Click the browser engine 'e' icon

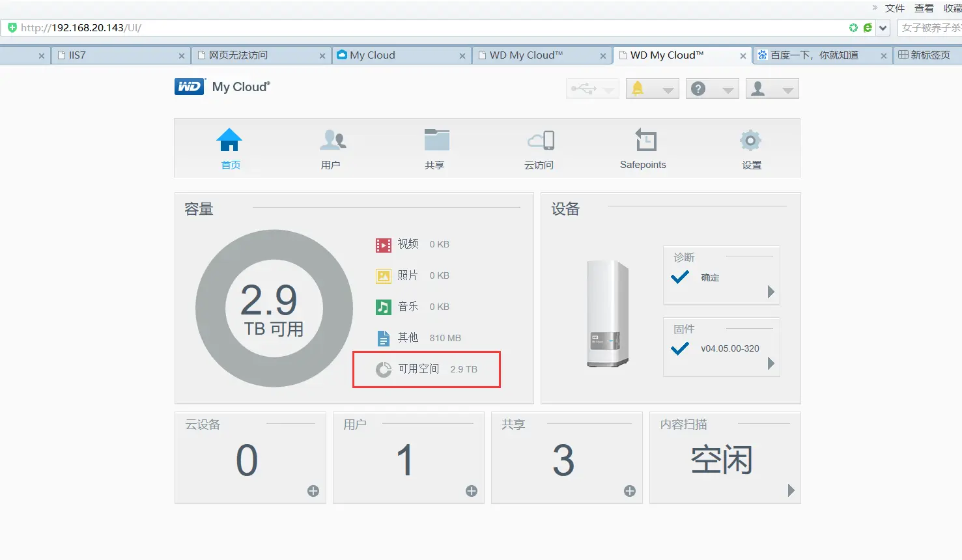(x=868, y=28)
